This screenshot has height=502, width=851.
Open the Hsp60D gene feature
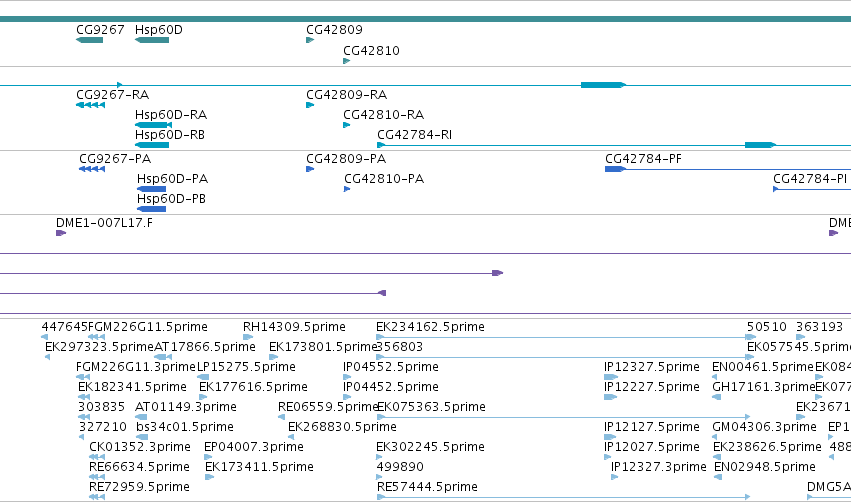pos(152,40)
